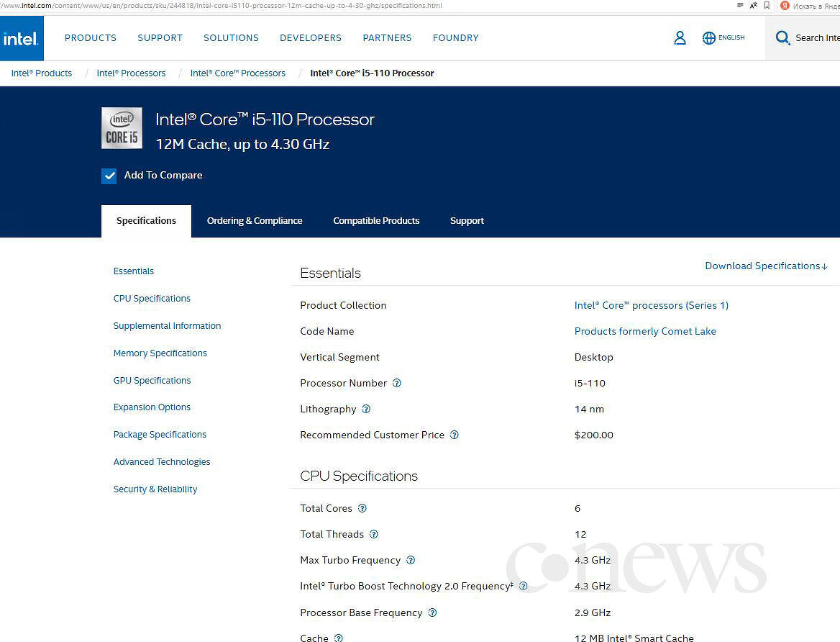
Task: Click the search magnifier icon
Action: click(782, 37)
